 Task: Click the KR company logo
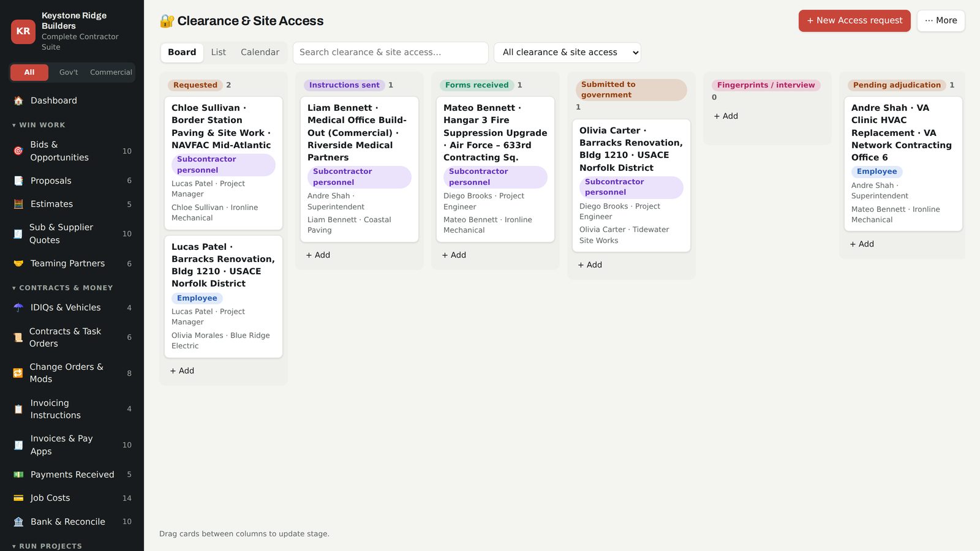click(23, 31)
